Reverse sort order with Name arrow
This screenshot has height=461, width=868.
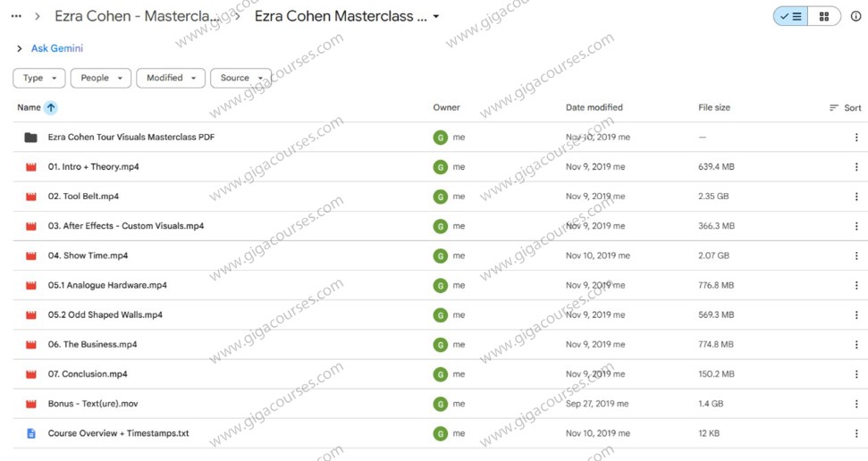pyautogui.click(x=51, y=107)
